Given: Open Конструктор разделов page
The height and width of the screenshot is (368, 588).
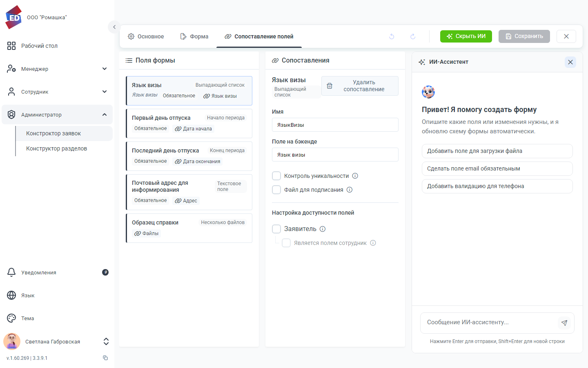Looking at the screenshot, I should (64, 148).
